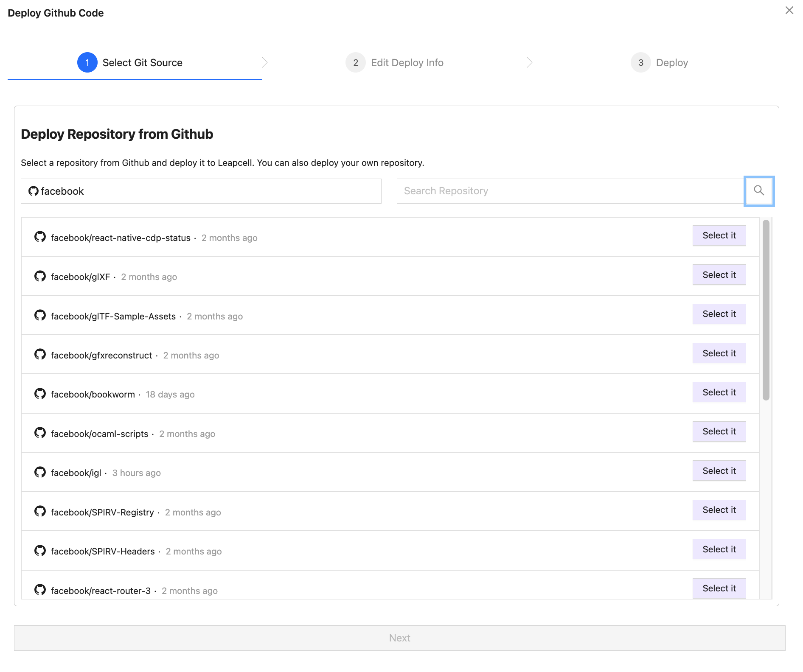Click facebook/SPIRV-Headers repository name
Screen dimensions: 803x672
103,552
